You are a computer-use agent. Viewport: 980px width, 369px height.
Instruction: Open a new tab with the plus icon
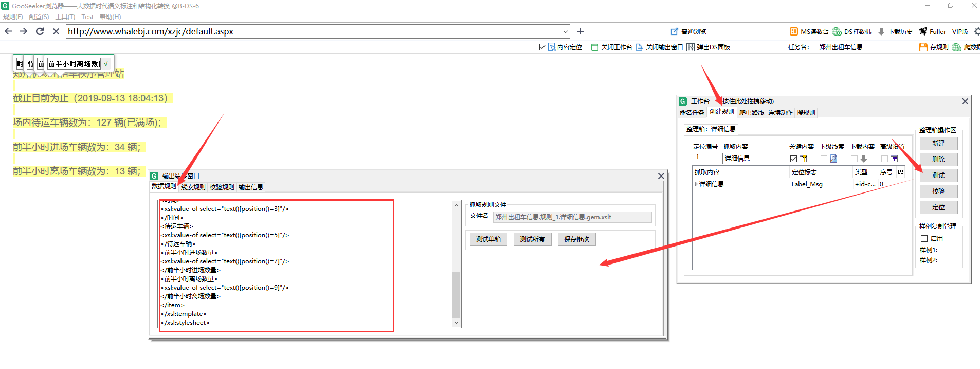(580, 31)
